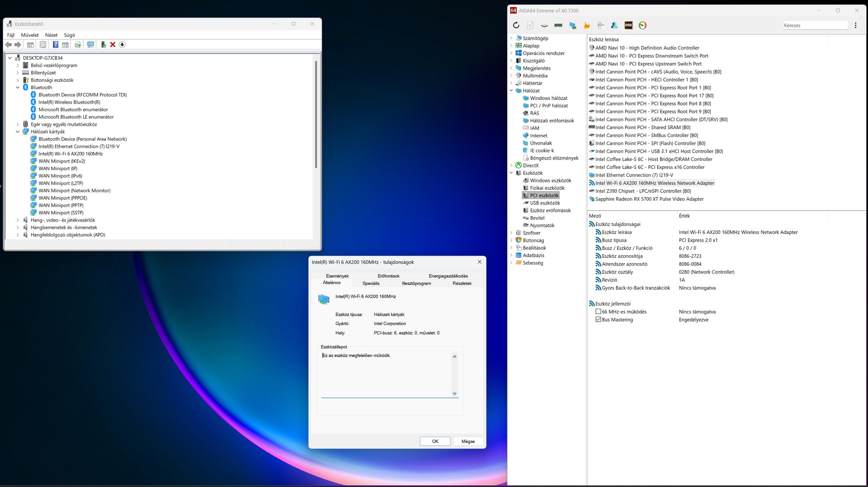
Task: Expand the Billentyűzet device category
Action: [x=18, y=73]
